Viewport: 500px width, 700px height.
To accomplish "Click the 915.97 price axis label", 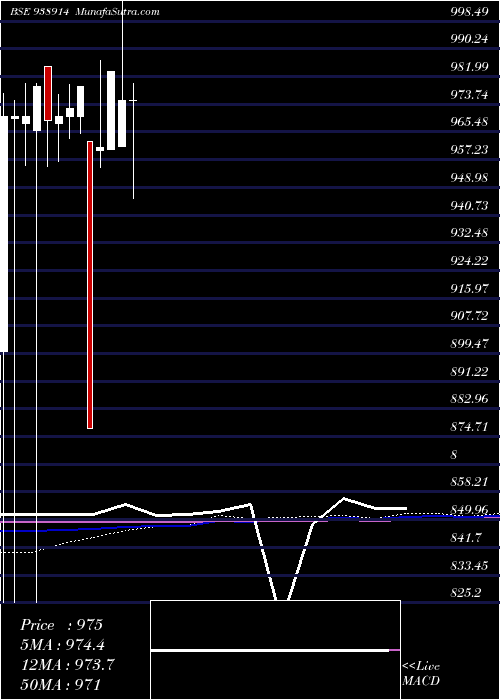I will 469,288.
